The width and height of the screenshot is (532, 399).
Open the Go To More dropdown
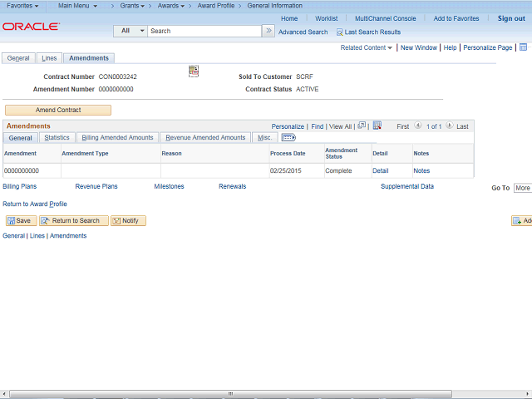pyautogui.click(x=523, y=188)
